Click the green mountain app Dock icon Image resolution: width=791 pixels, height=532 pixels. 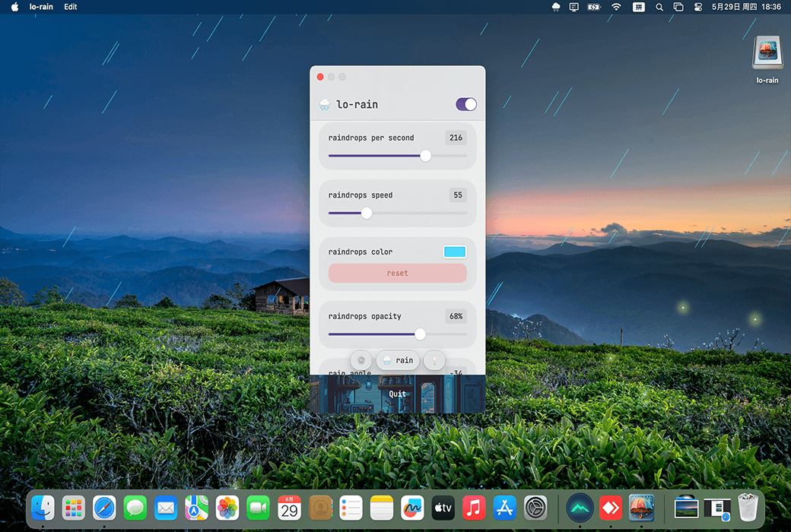tap(580, 508)
